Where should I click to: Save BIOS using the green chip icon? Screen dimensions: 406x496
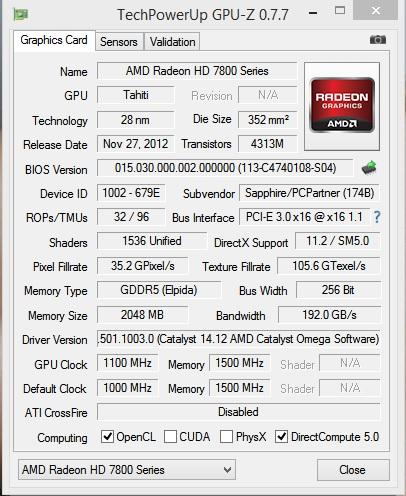coord(369,168)
